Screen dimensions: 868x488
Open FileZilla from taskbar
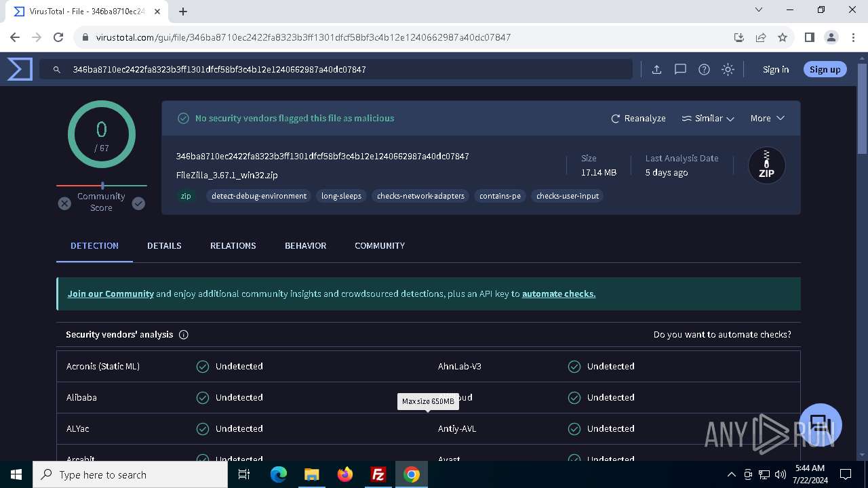tap(378, 474)
